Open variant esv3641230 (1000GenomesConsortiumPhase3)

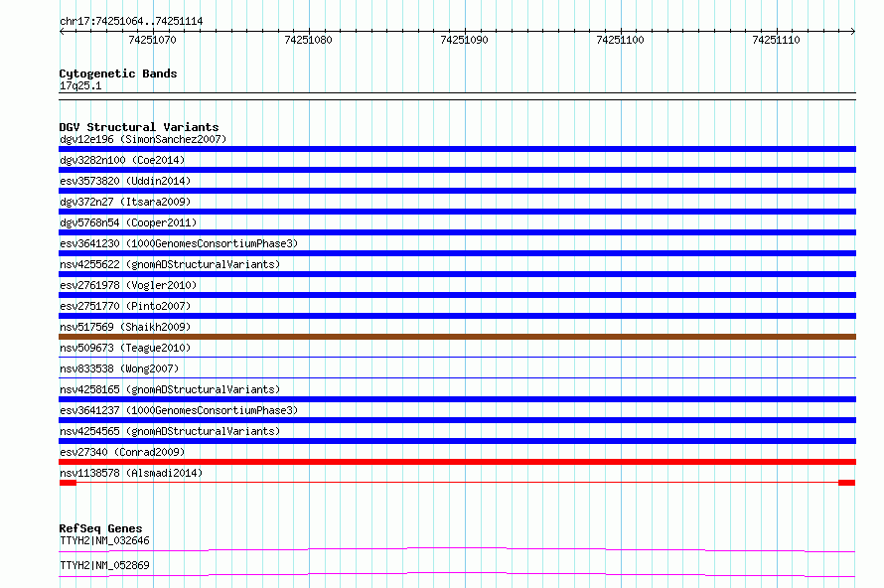point(179,243)
